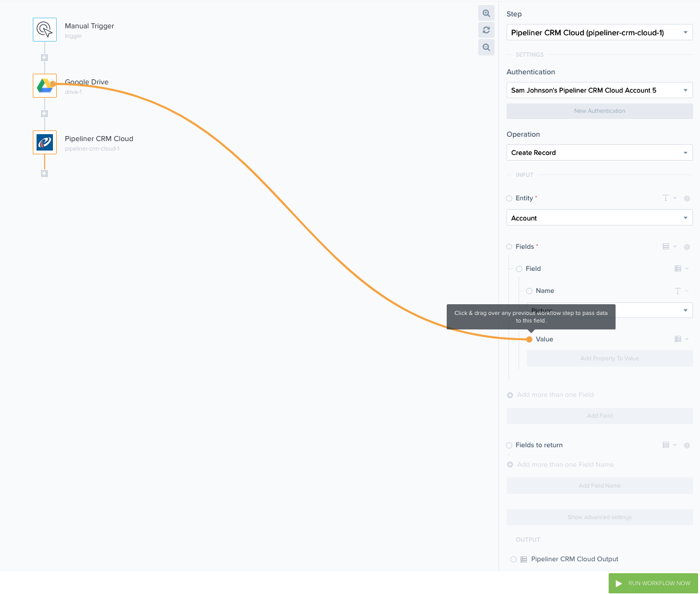Click the zoom out magnifier icon
700x594 pixels.
pyautogui.click(x=486, y=47)
